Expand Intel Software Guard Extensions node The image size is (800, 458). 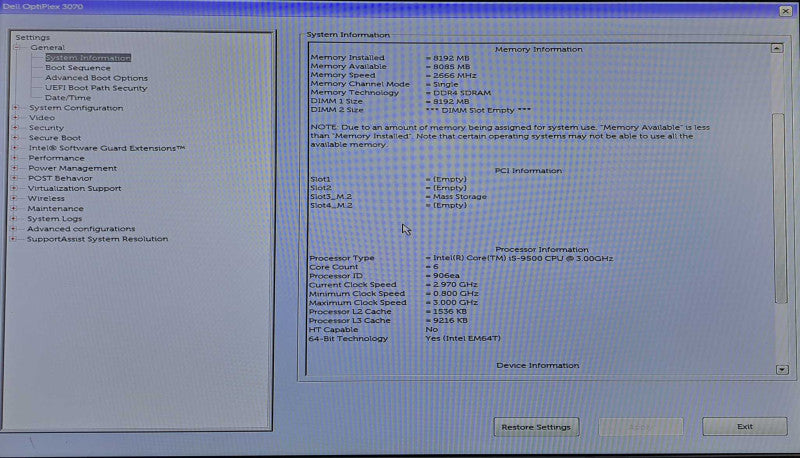pyautogui.click(x=15, y=148)
